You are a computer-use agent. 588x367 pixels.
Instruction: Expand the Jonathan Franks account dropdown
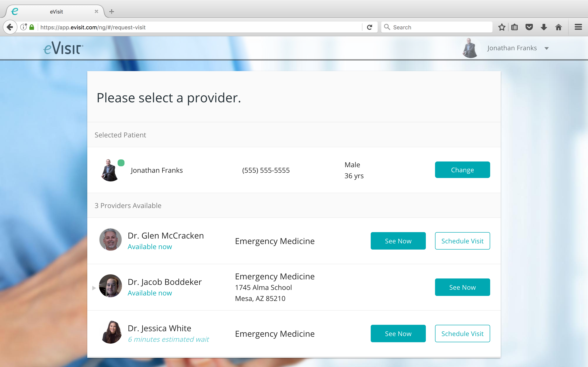(x=546, y=48)
